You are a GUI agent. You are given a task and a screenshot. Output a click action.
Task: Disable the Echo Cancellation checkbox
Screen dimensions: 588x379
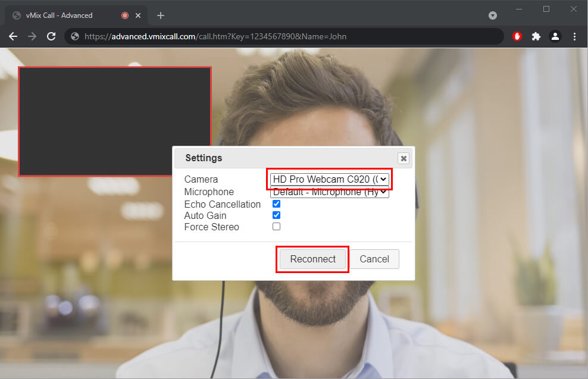click(276, 204)
